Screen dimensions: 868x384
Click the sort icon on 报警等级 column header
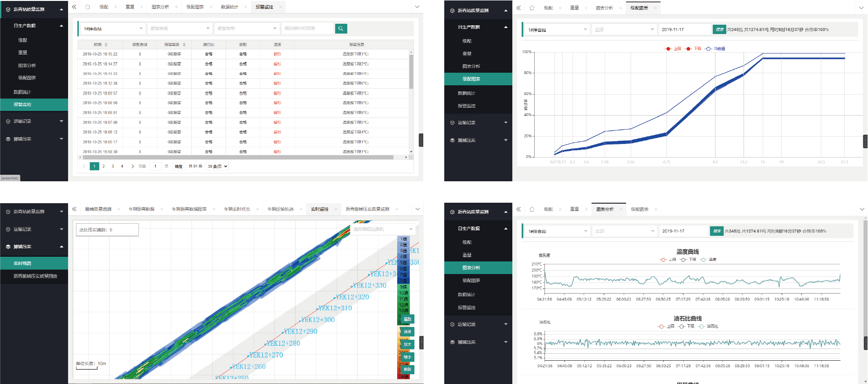pos(184,45)
